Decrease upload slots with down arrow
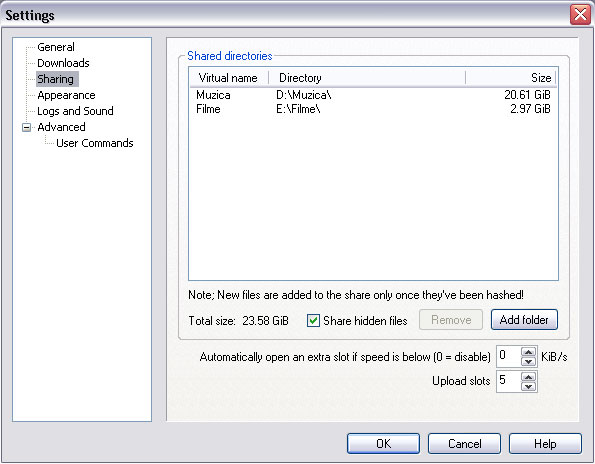This screenshot has height=464, width=595. point(529,386)
